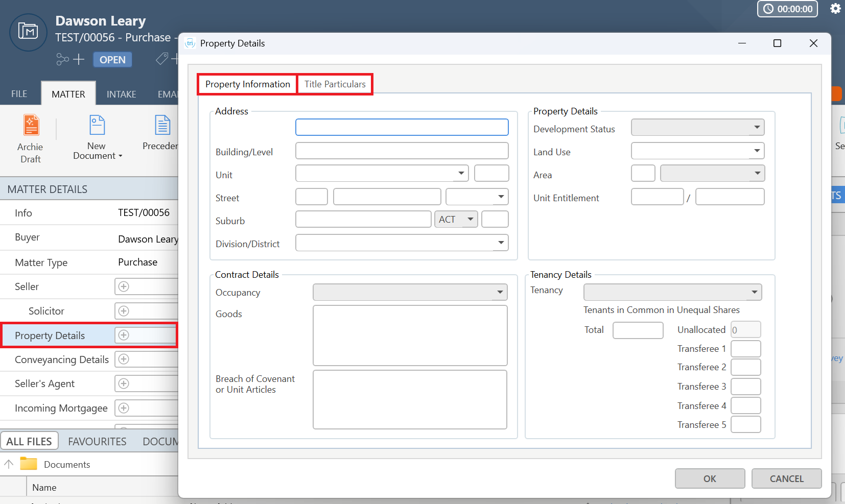The height and width of the screenshot is (504, 845).
Task: Click the Documents folder icon
Action: [29, 464]
